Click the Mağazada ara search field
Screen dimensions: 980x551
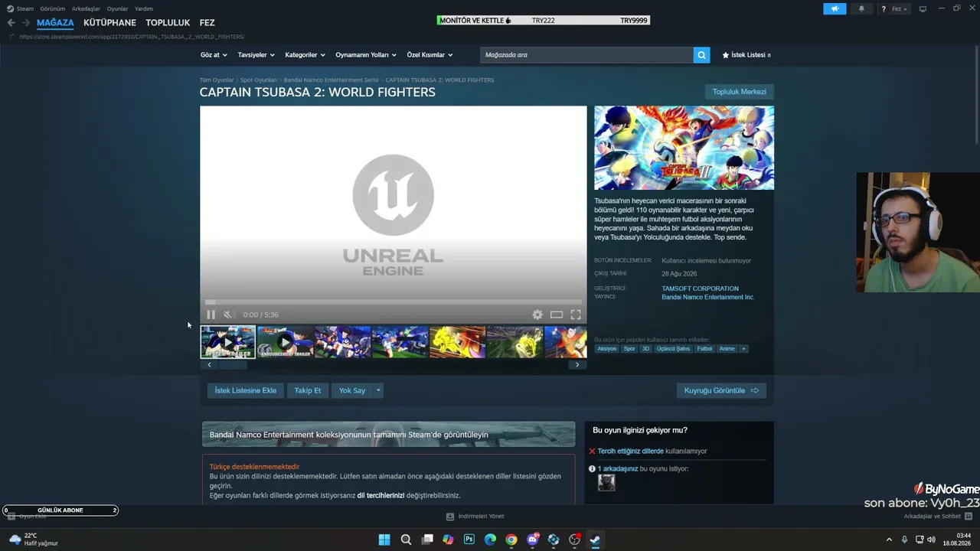[x=586, y=55]
